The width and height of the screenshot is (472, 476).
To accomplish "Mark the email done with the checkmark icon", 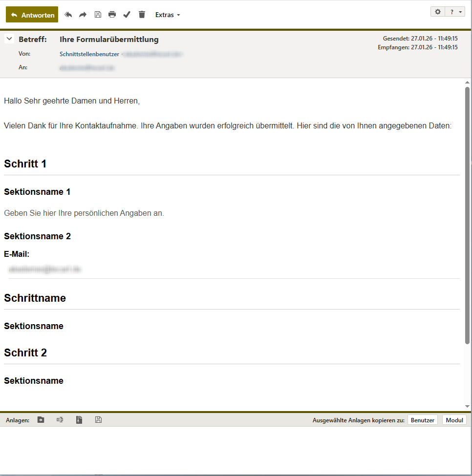I will point(127,15).
